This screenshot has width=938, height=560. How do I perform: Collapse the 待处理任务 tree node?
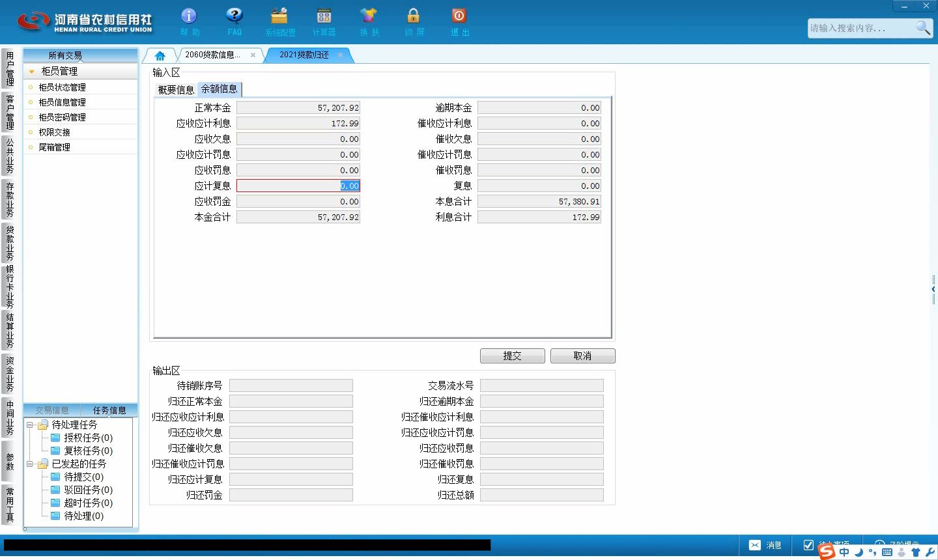click(x=29, y=425)
